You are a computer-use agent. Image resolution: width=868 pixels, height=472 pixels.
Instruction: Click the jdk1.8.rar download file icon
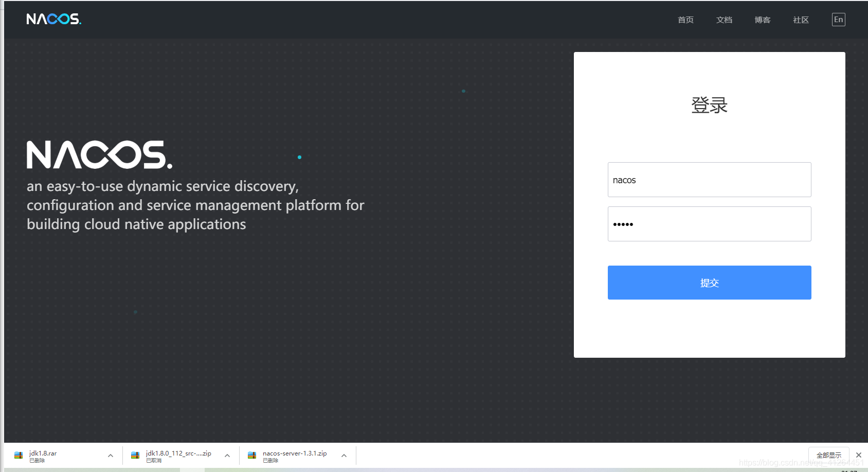pos(19,456)
